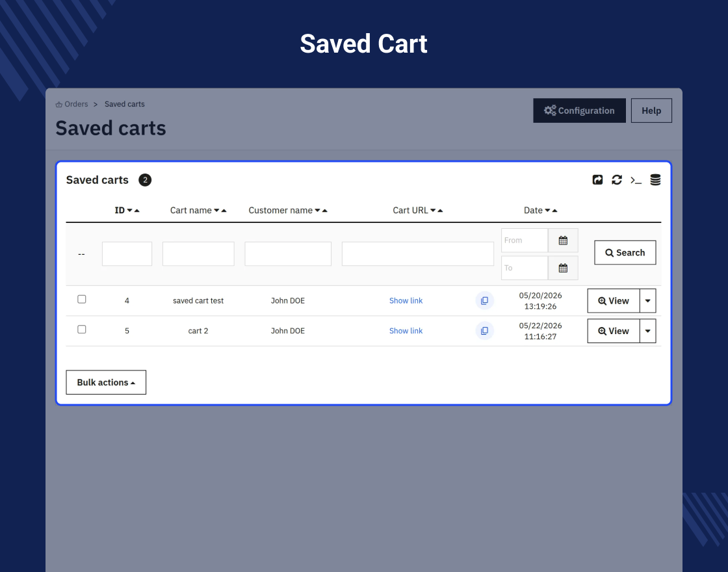Screen dimensions: 728x572
Task: Refresh the Saved carts list
Action: click(617, 179)
